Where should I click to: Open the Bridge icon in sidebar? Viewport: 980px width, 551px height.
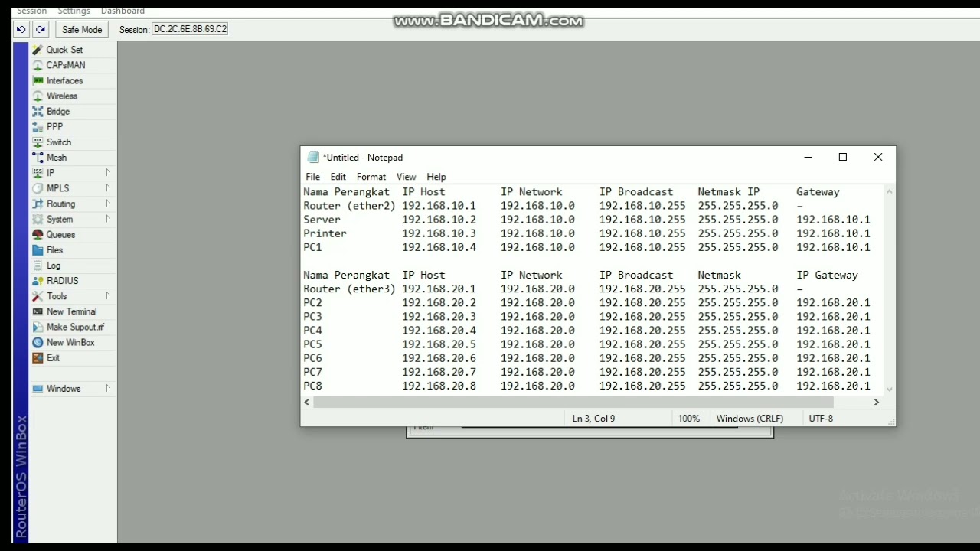point(38,111)
